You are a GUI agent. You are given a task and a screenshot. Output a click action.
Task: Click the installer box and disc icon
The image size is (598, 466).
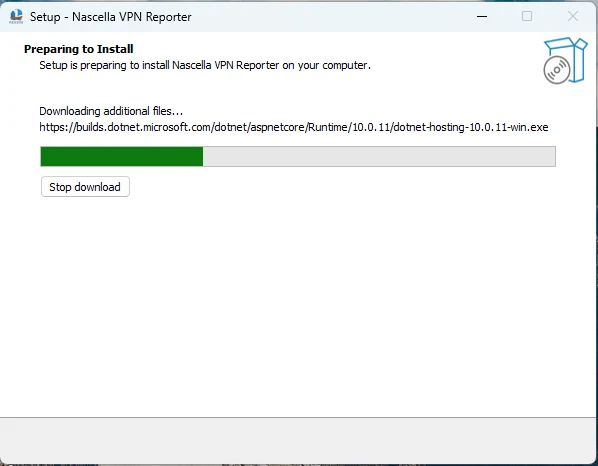(x=565, y=60)
